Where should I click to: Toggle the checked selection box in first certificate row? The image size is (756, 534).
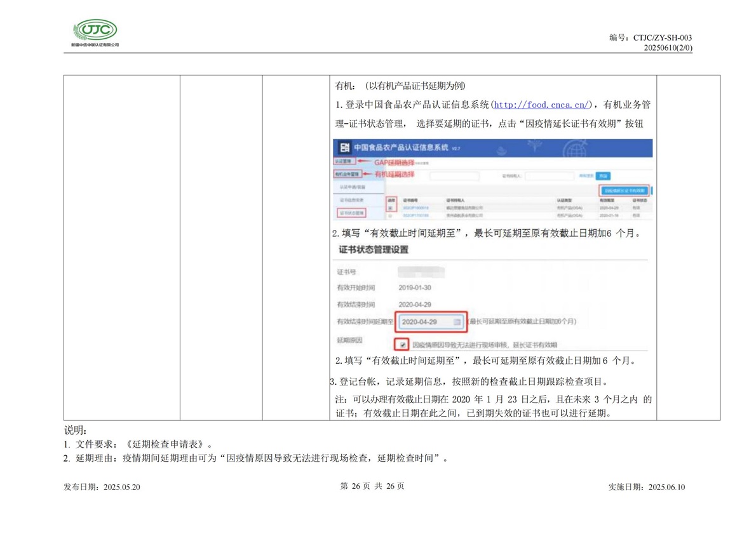(x=390, y=208)
